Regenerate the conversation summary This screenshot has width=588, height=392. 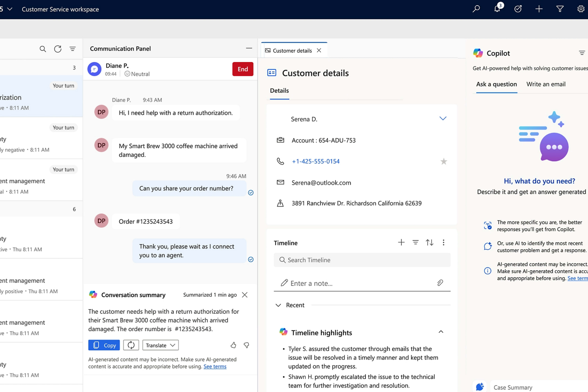131,345
